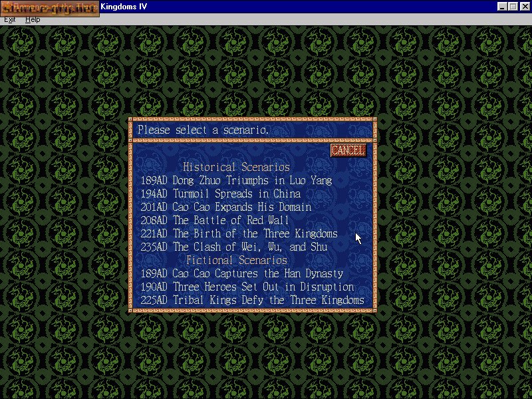Open the Help menu
This screenshot has width=532, height=399.
[33, 20]
